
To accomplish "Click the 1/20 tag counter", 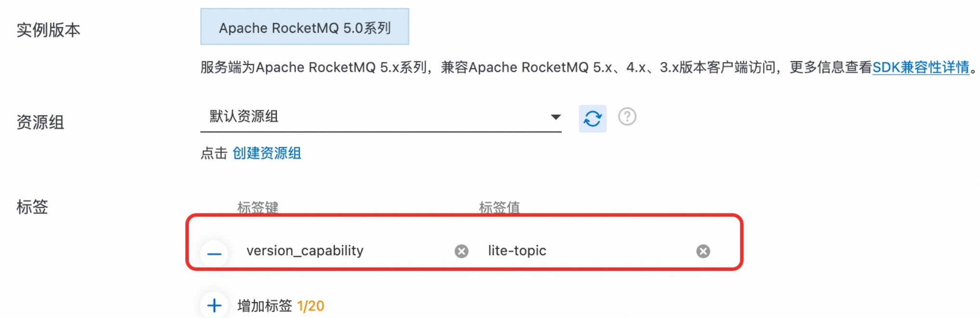I will click(311, 306).
